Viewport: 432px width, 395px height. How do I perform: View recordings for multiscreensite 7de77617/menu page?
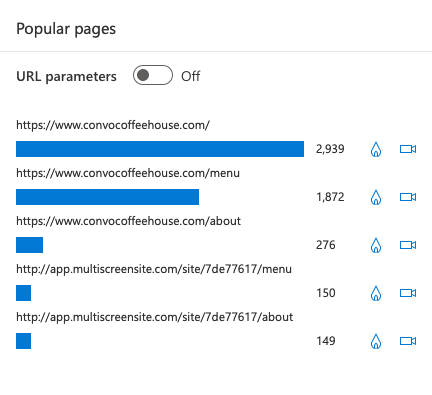tap(408, 293)
